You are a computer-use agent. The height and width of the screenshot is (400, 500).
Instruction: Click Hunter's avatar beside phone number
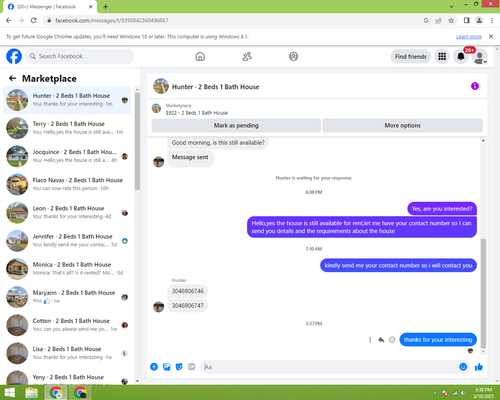pos(159,306)
